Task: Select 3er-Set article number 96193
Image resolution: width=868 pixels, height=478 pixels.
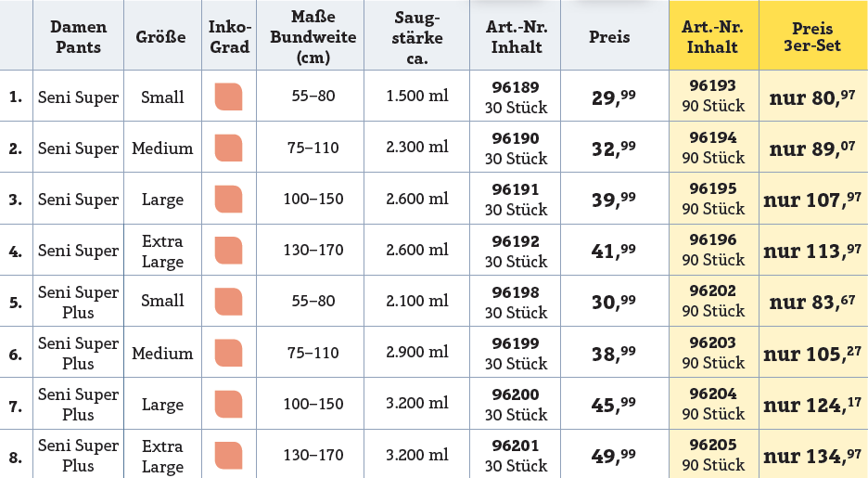Action: (713, 85)
